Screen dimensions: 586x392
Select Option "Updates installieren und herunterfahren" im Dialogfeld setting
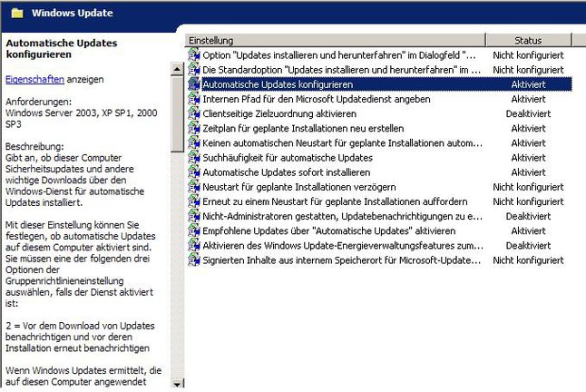pos(339,55)
